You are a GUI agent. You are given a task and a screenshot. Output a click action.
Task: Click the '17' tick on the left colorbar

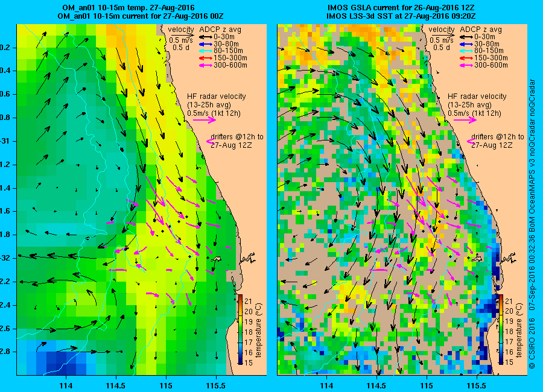tap(249, 342)
